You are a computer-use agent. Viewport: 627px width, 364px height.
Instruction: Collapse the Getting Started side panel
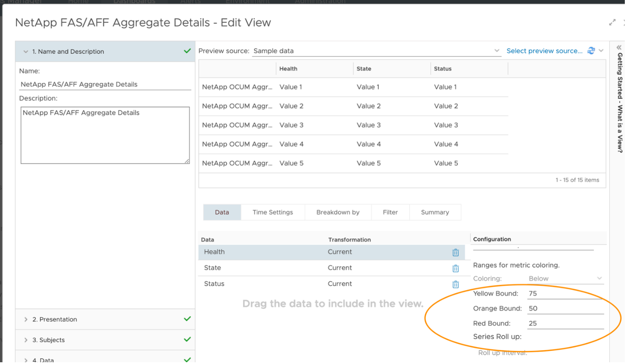click(619, 47)
